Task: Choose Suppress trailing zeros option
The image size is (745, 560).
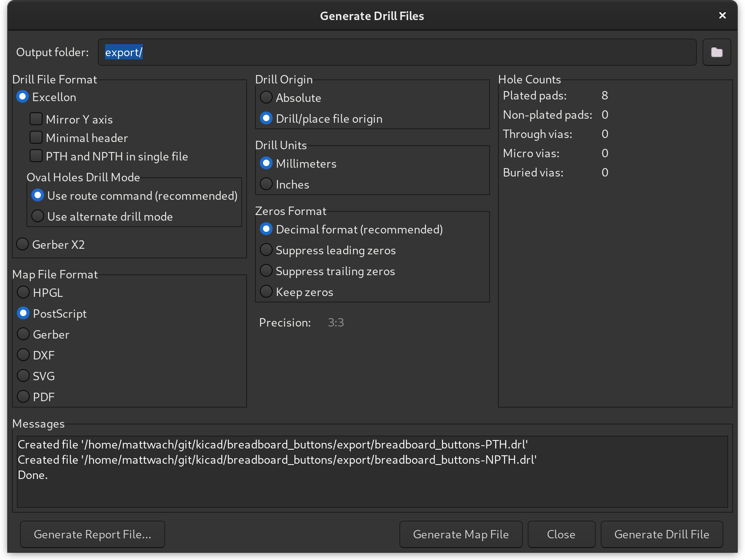Action: [x=266, y=271]
